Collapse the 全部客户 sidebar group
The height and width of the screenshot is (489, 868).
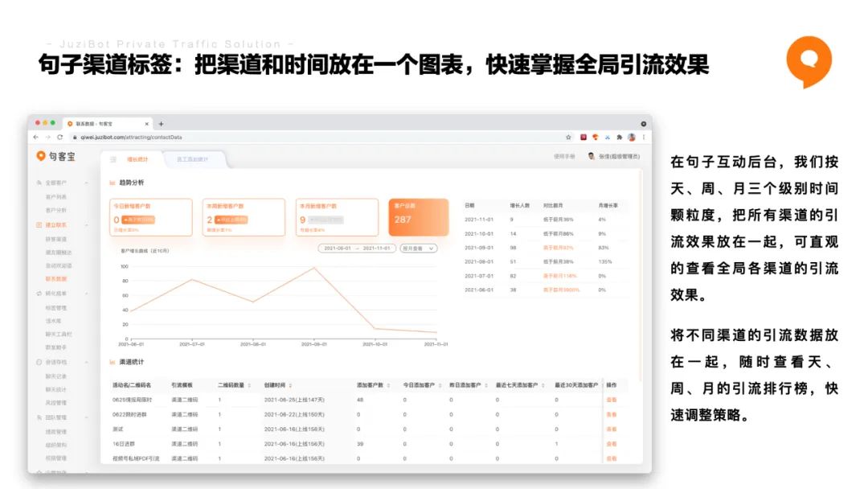point(86,183)
